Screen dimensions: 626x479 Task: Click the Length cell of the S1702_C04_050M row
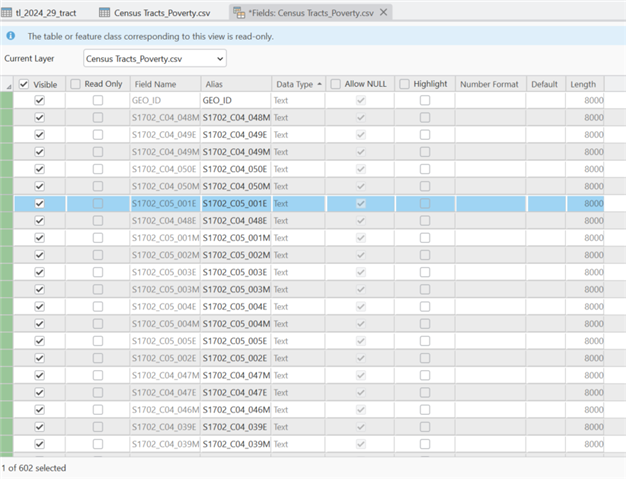(x=585, y=186)
